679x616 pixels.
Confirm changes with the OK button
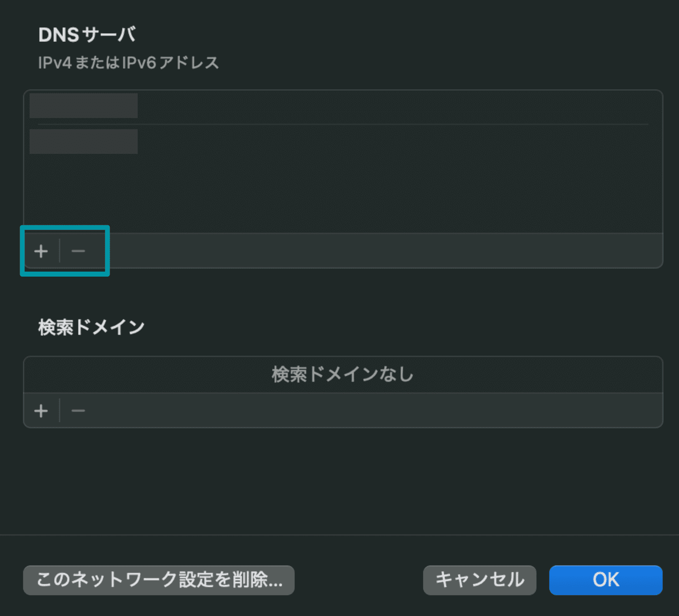point(605,580)
